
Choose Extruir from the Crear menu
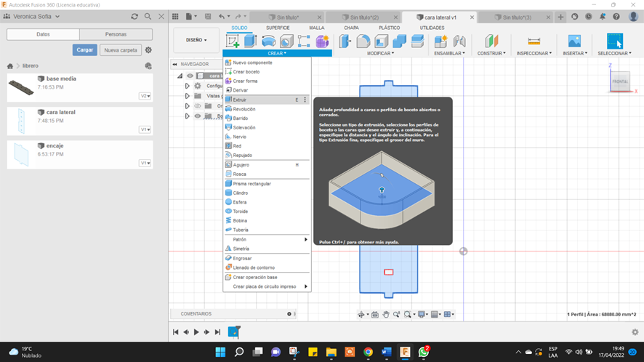[x=240, y=100]
